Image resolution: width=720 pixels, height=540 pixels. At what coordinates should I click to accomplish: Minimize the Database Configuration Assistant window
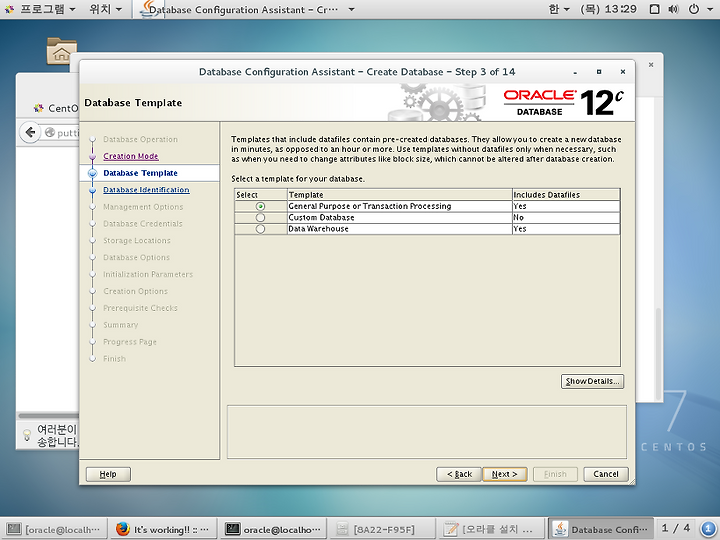pyautogui.click(x=575, y=72)
